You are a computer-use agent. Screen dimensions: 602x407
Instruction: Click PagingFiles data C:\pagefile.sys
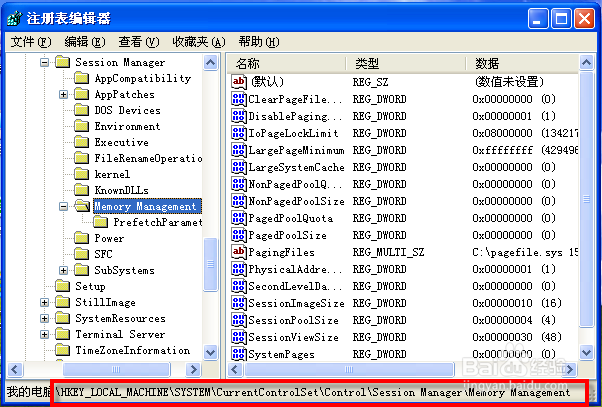click(524, 252)
